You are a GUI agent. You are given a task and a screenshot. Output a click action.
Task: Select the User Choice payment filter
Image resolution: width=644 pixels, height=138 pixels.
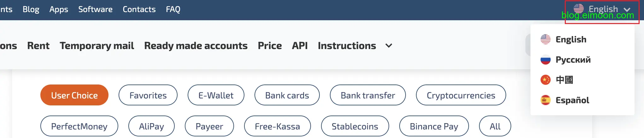(74, 95)
